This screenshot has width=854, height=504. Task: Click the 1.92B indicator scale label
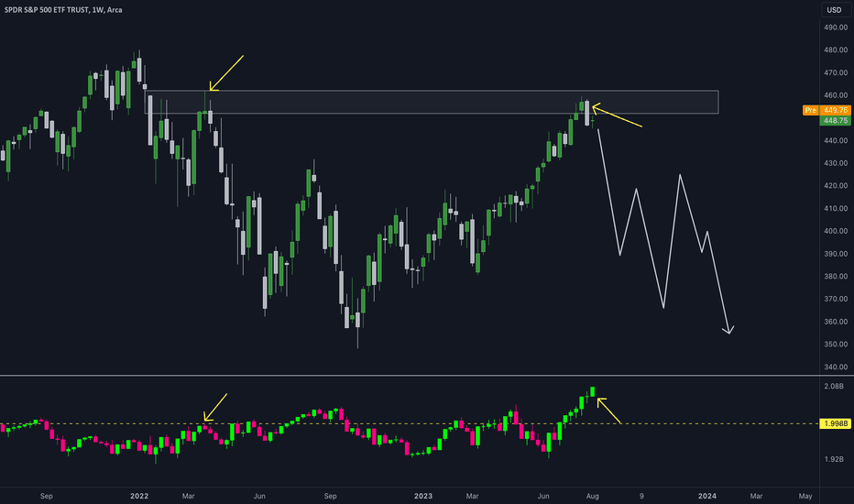tap(834, 459)
